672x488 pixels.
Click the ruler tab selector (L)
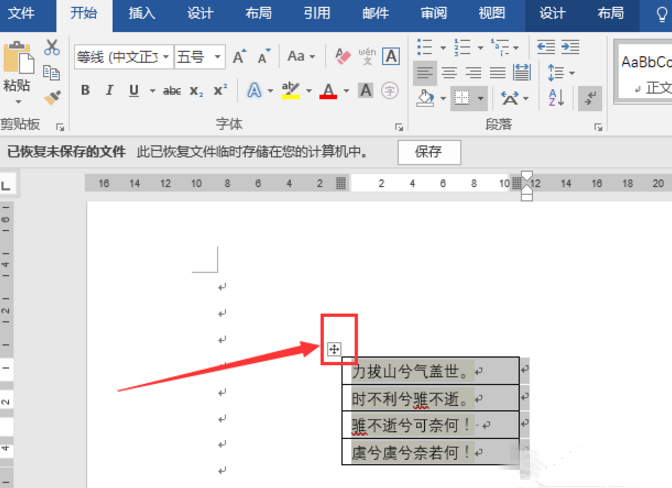point(6,186)
